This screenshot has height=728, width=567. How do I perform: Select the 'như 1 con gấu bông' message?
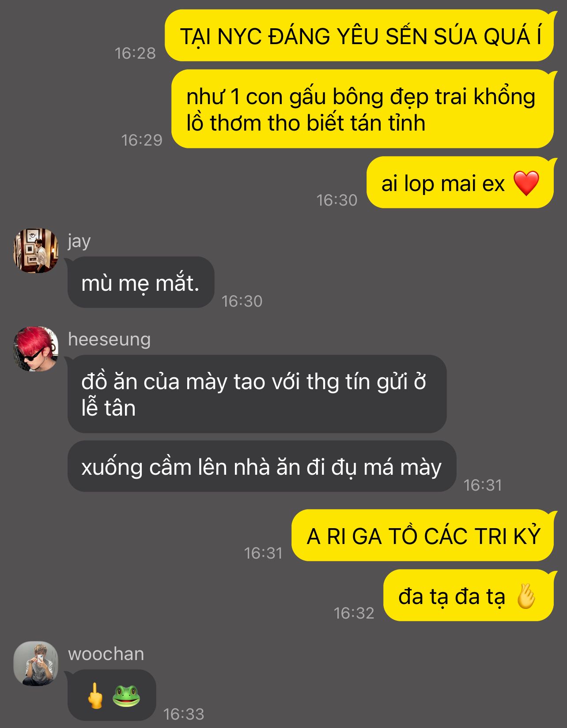pos(363,109)
